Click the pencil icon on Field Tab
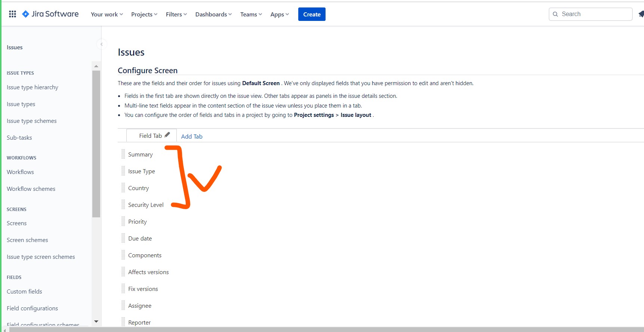Viewport: 644px width, 332px height. pyautogui.click(x=167, y=135)
